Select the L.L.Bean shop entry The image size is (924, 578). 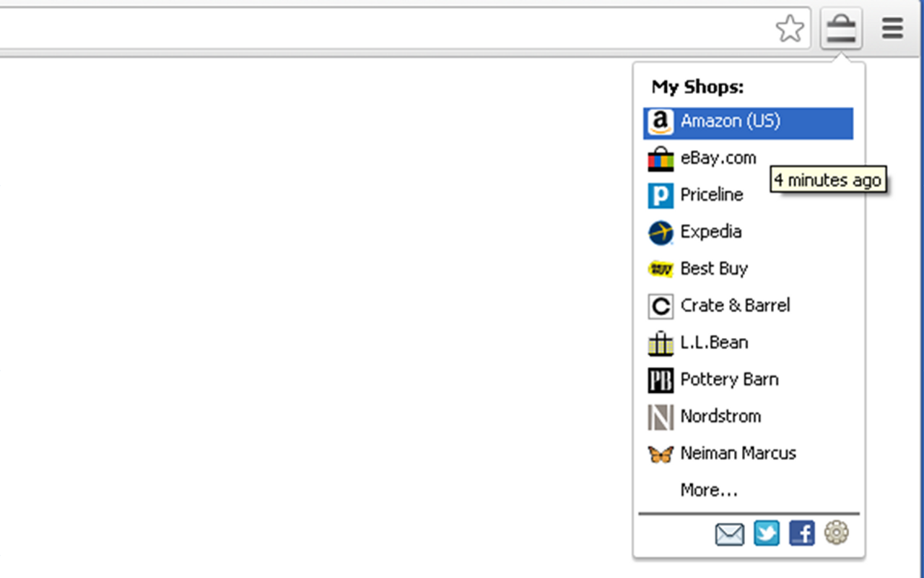714,342
